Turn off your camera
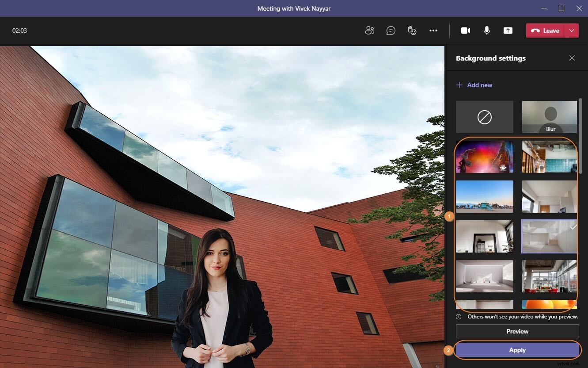This screenshot has height=368, width=588. (x=466, y=31)
